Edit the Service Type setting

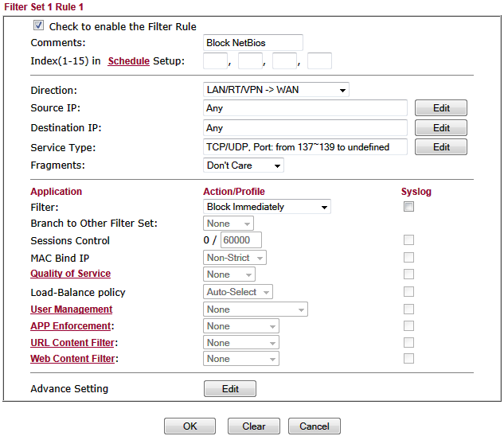click(x=440, y=147)
